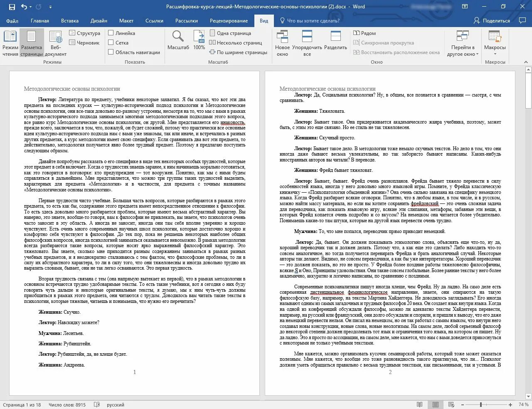Click the Save icon in the quick access toolbar
Viewport: 532px width, 409px height.
pyautogui.click(x=12, y=7)
